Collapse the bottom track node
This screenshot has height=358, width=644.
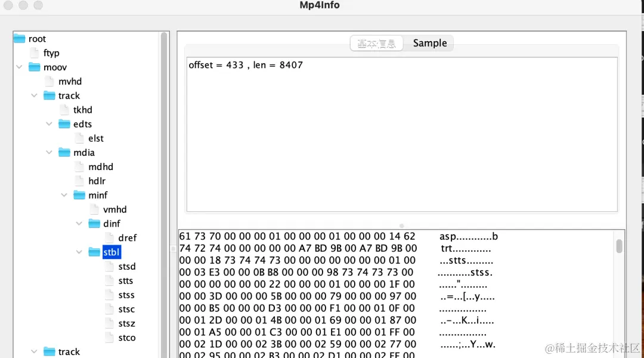click(x=34, y=351)
